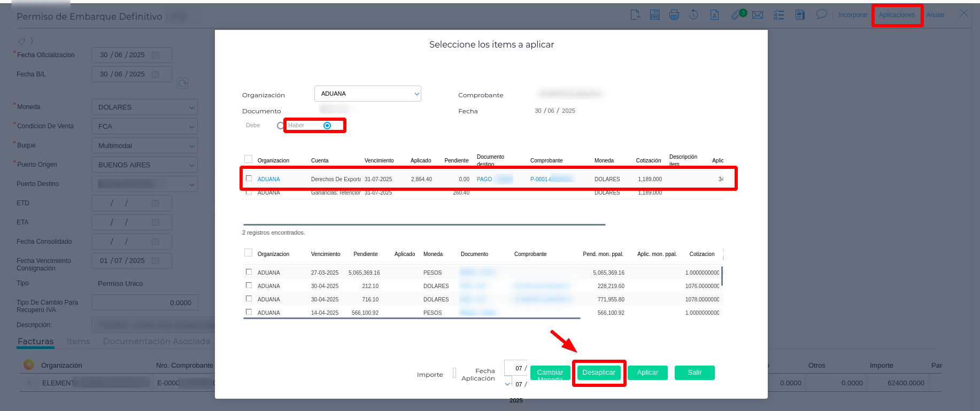Open calendar for Fecha Vencimiento Consignación
The image size is (980, 411).
156,261
